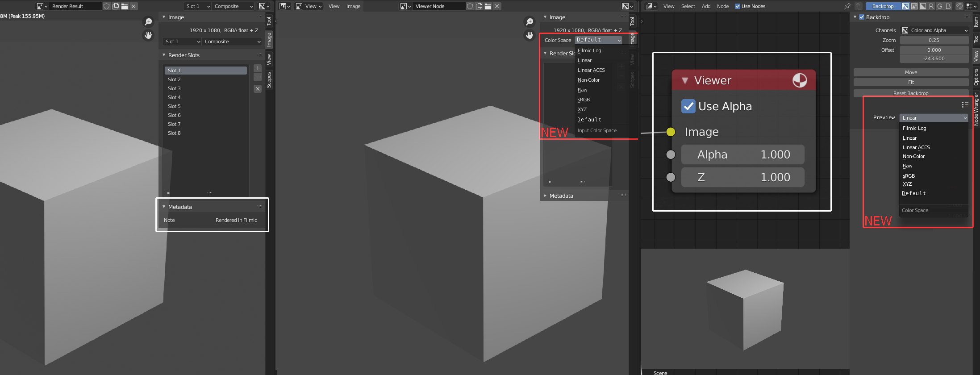Screen dimensions: 980x375
Task: Select Slot 3 in render slots list
Action: tap(205, 88)
